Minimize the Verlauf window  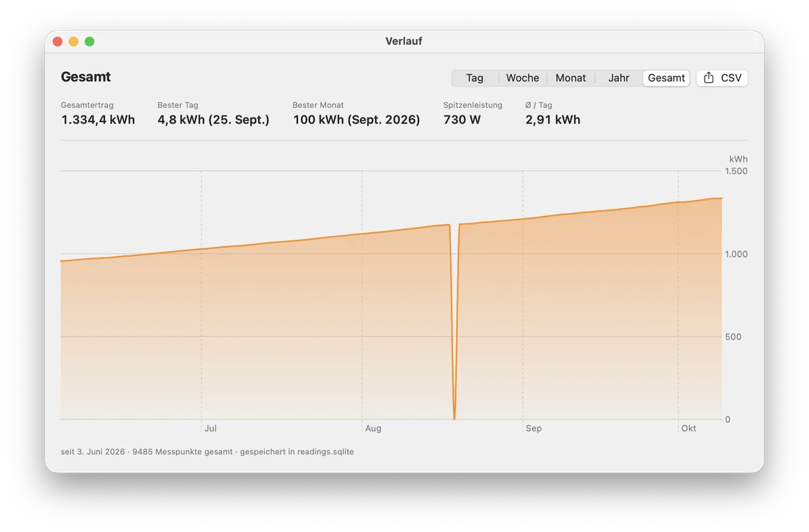74,41
